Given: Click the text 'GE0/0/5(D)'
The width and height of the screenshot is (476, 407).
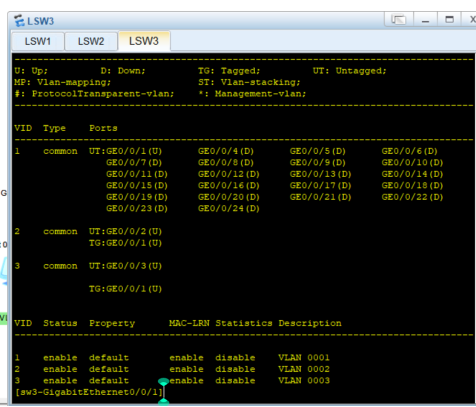Looking at the screenshot, I should tap(318, 151).
